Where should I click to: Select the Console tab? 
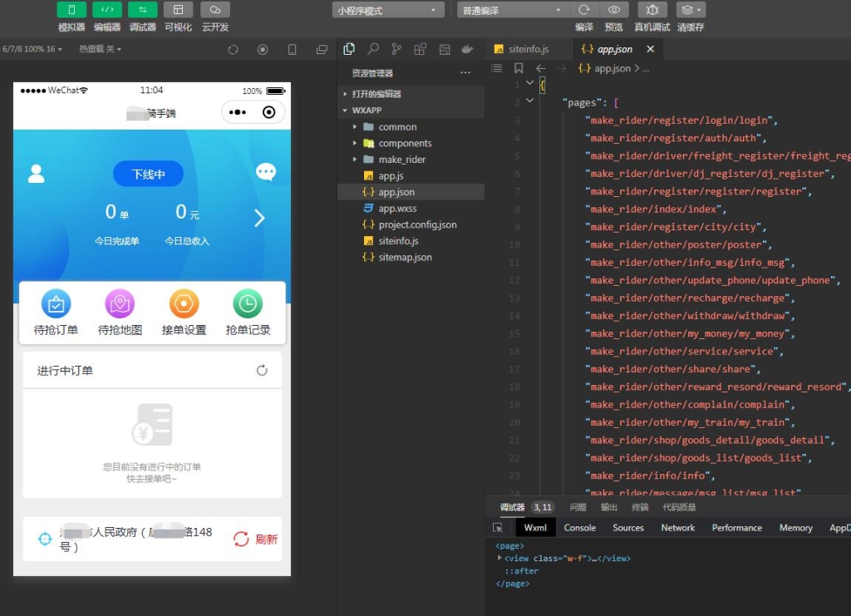pos(579,528)
